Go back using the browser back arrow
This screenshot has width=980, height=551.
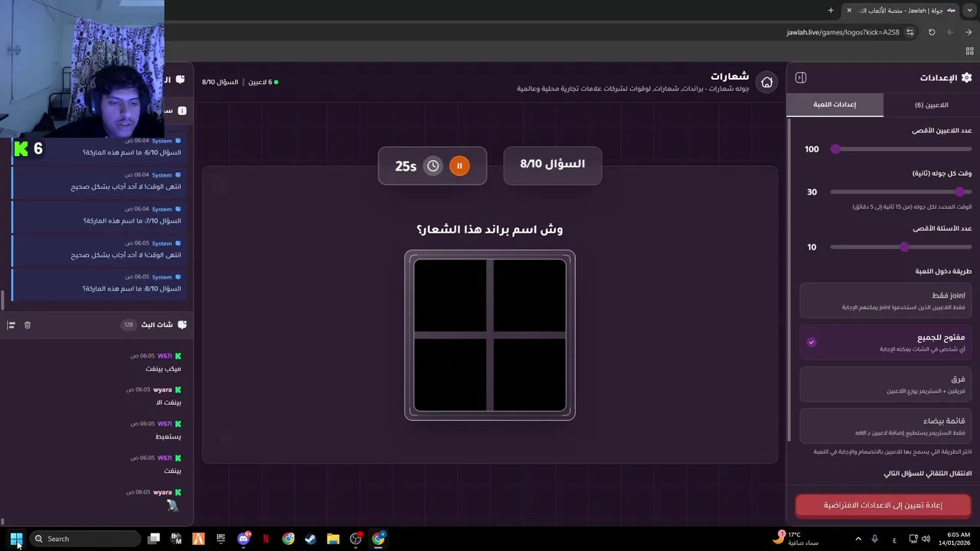coord(969,32)
